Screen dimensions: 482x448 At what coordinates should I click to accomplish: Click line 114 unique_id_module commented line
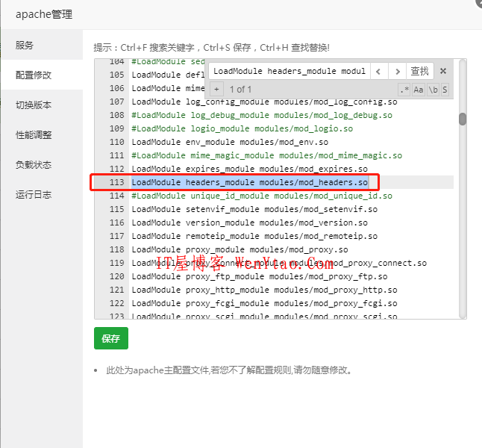[x=262, y=196]
